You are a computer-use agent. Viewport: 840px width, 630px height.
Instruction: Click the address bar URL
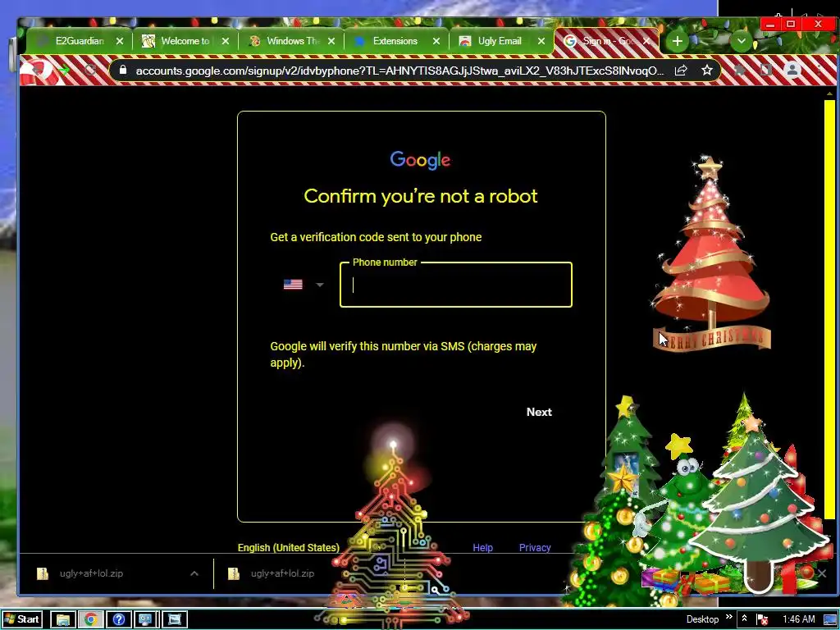tap(399, 71)
